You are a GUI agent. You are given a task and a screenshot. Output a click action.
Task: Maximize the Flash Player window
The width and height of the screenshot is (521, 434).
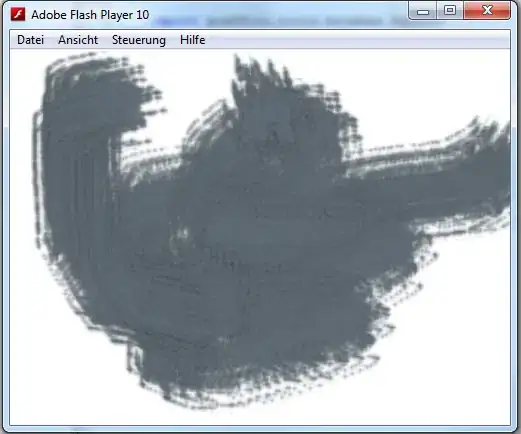pos(450,11)
